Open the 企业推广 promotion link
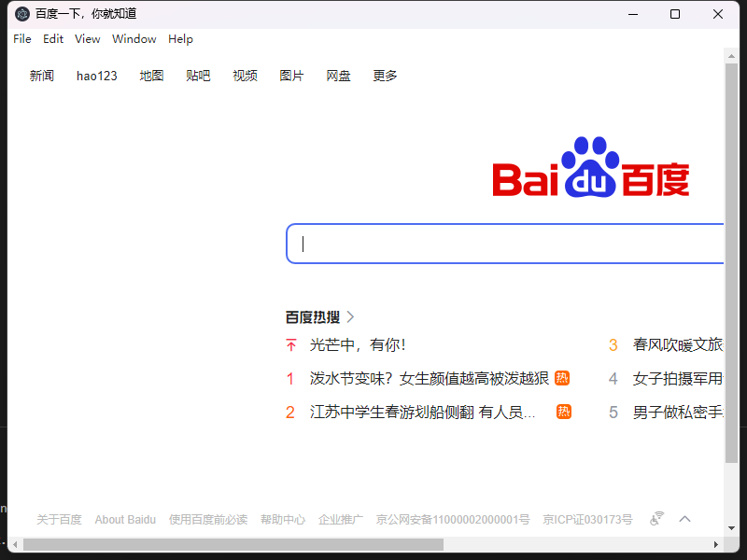 click(341, 520)
